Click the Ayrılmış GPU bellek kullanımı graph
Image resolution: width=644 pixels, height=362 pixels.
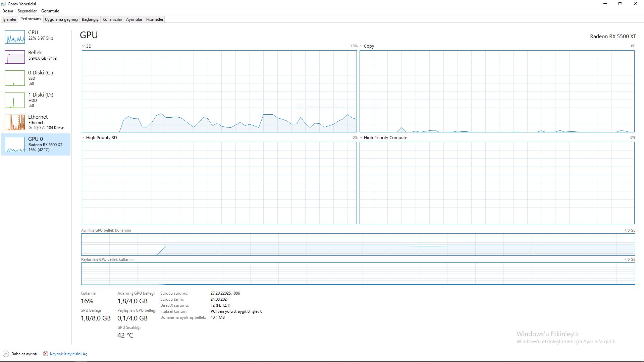point(358,245)
